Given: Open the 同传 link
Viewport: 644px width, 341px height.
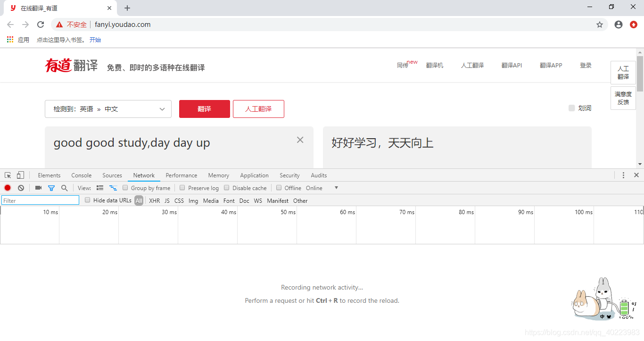Looking at the screenshot, I should click(x=403, y=65).
